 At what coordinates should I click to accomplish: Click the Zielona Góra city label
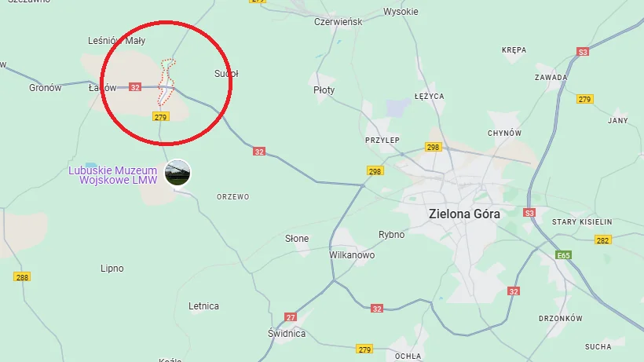pyautogui.click(x=464, y=214)
